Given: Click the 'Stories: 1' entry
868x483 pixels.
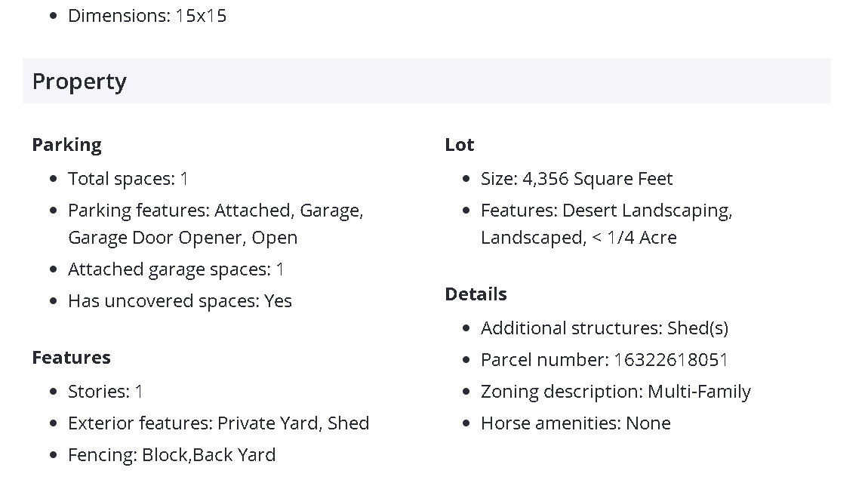Looking at the screenshot, I should 106,392.
